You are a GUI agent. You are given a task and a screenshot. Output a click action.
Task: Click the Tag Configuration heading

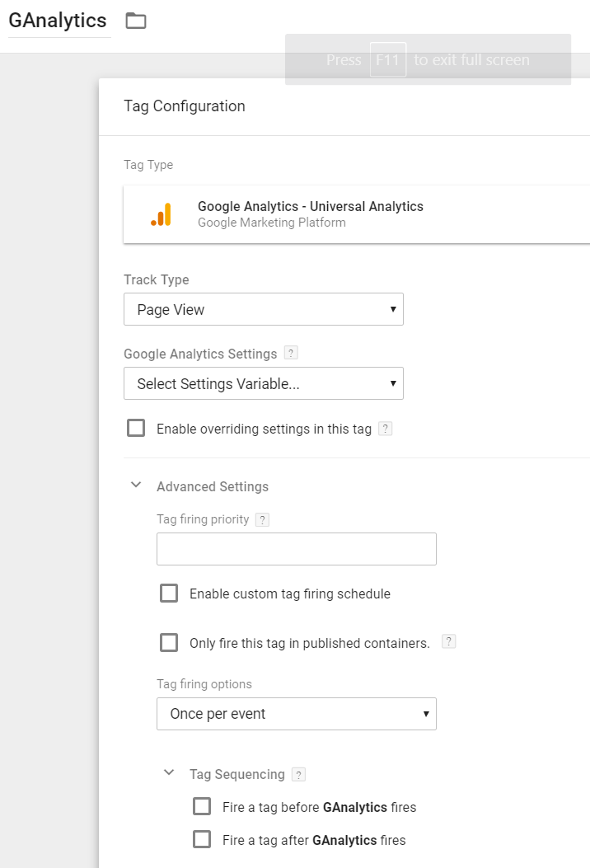pos(185,106)
